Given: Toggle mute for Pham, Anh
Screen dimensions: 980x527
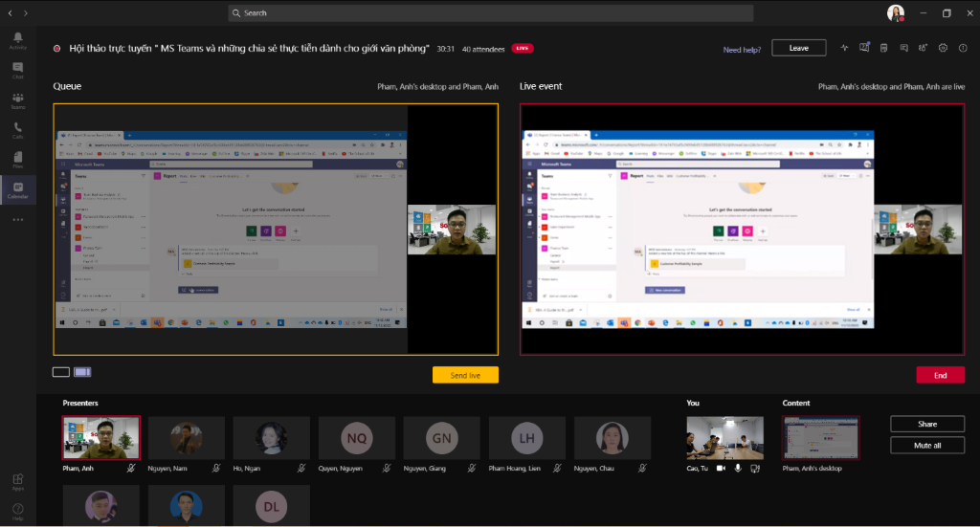Looking at the screenshot, I should tap(131, 468).
